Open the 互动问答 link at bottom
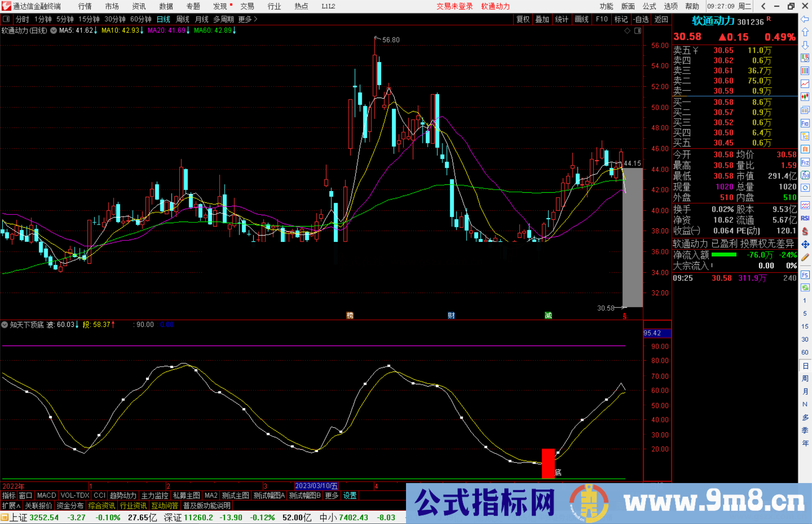812x524 pixels. pyautogui.click(x=165, y=506)
